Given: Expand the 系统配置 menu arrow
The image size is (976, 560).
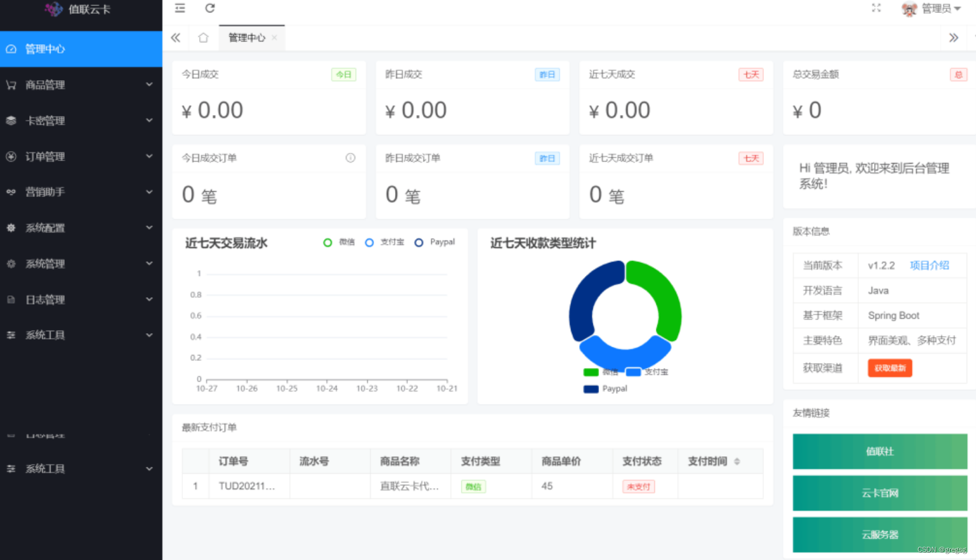Looking at the screenshot, I should click(149, 227).
